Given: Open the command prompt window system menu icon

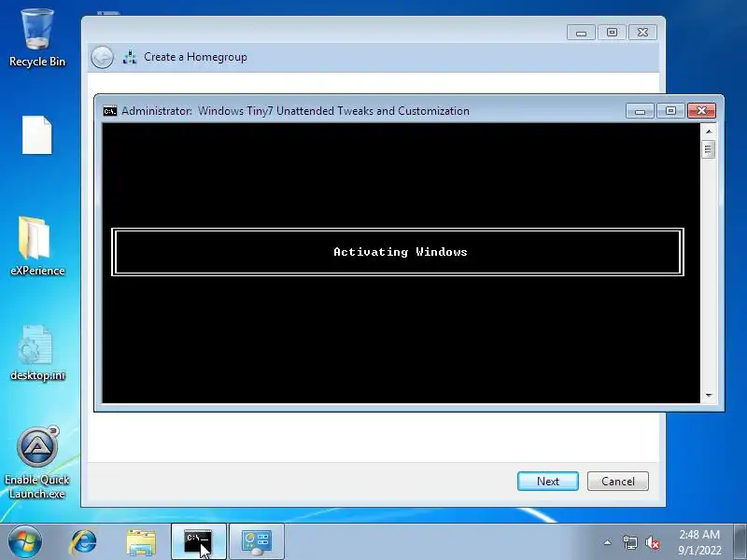Looking at the screenshot, I should [110, 111].
